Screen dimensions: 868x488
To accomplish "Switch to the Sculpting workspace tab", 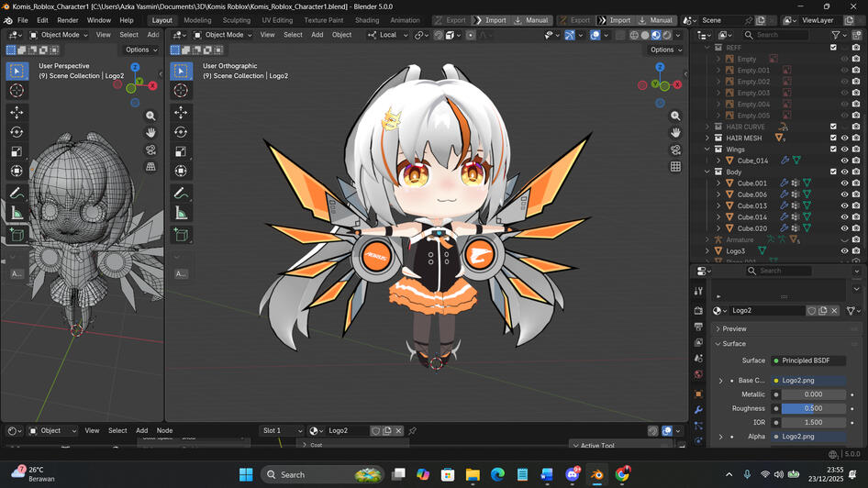I will click(237, 20).
